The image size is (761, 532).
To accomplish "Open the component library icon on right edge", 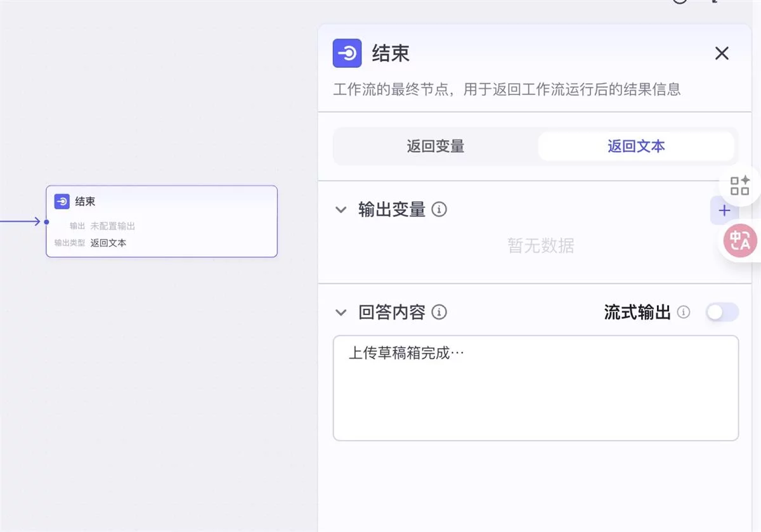I will pyautogui.click(x=739, y=186).
